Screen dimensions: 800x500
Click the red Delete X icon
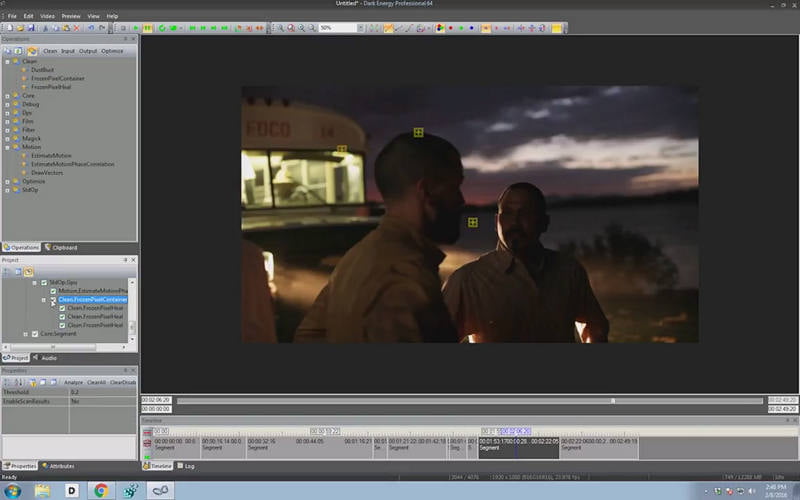[78, 28]
